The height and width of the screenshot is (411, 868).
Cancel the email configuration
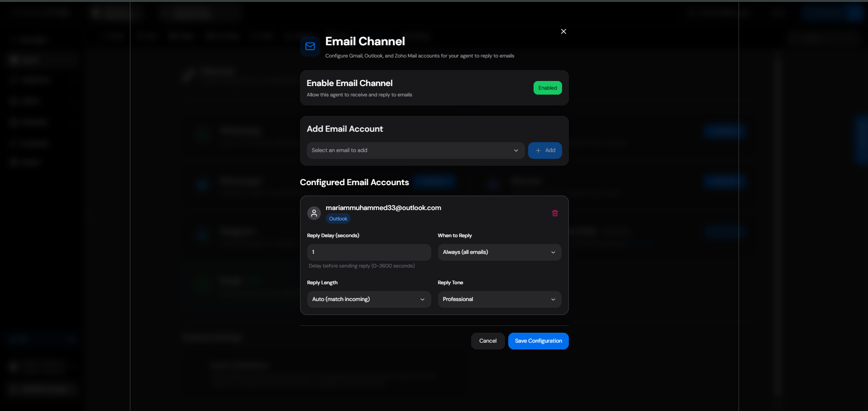(488, 341)
